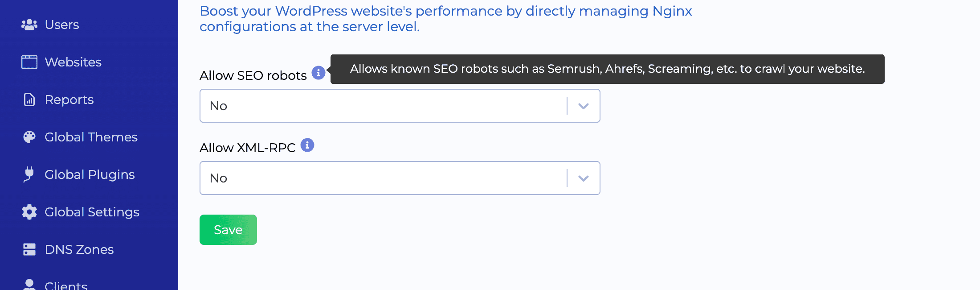The width and height of the screenshot is (980, 290).
Task: Click the Clients person icon at bottom
Action: click(x=29, y=284)
